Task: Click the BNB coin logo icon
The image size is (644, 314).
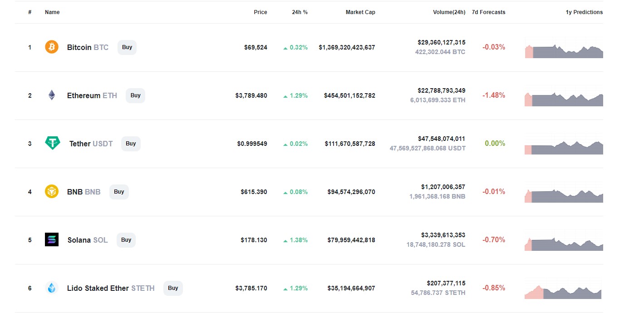Action: tap(51, 191)
